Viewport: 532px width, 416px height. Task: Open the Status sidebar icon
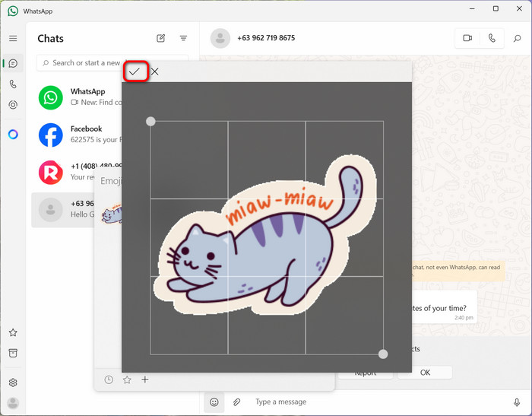pyautogui.click(x=13, y=105)
